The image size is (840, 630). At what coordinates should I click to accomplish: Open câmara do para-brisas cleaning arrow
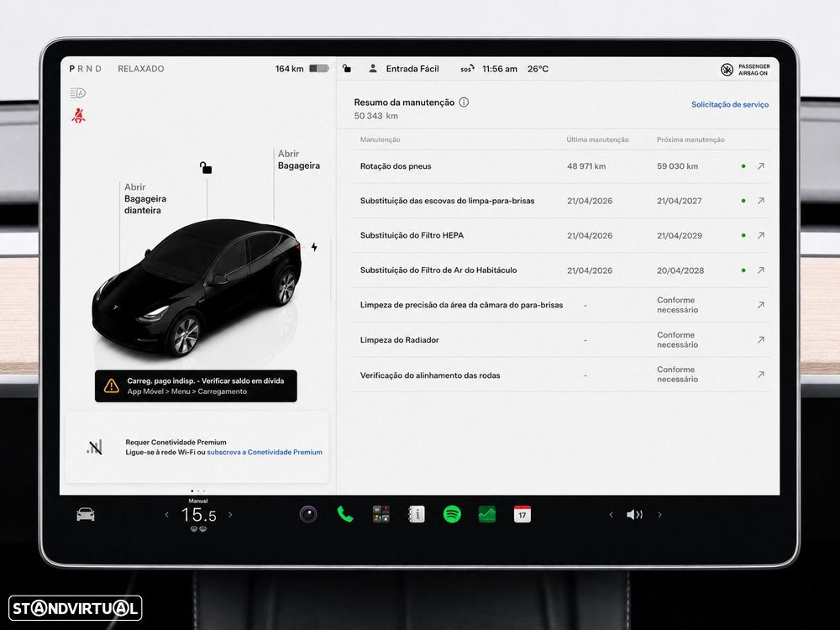(x=761, y=305)
